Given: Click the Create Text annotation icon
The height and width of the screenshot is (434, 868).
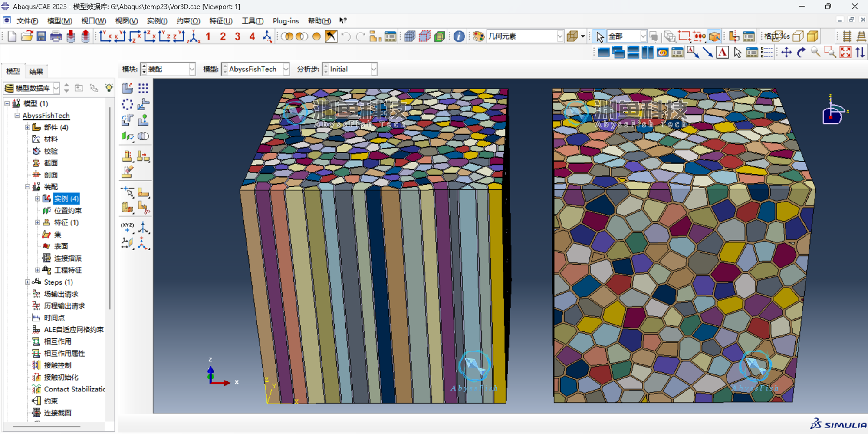Looking at the screenshot, I should coord(722,53).
